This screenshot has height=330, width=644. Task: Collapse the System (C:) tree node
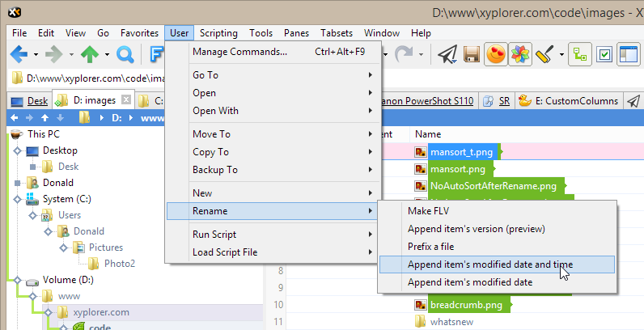18,200
